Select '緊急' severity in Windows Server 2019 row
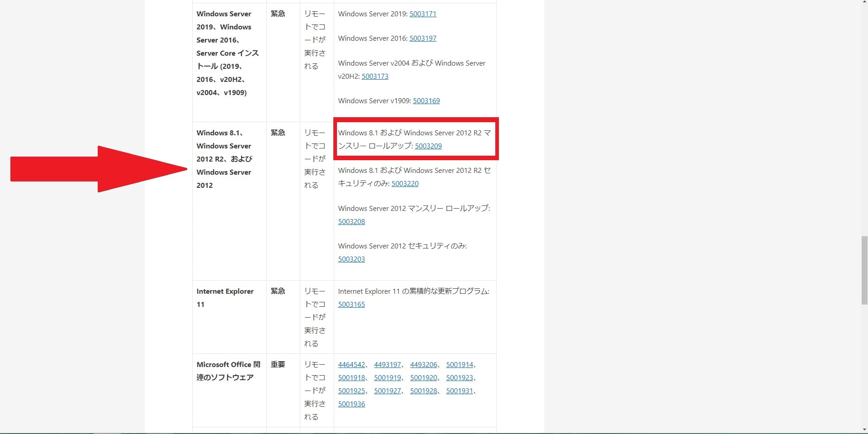Viewport: 868px width, 434px height. click(x=278, y=14)
